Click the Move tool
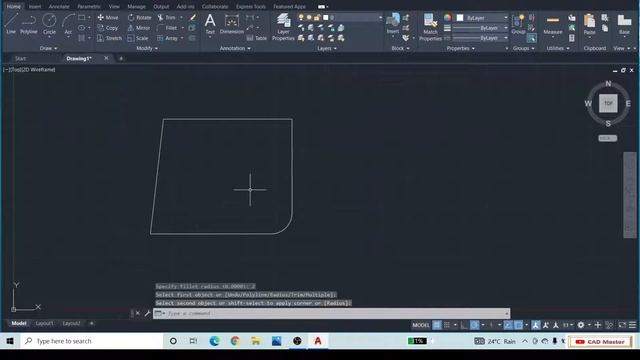The image size is (640, 360). point(108,18)
